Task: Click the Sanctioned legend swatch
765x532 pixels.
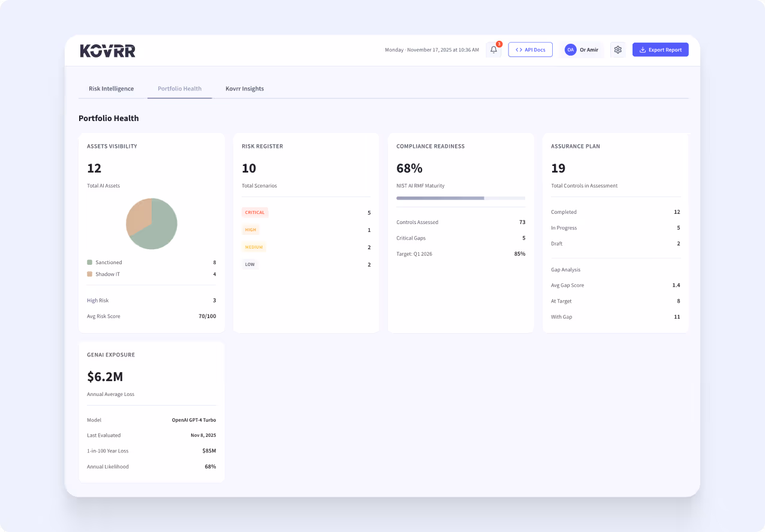Action: tap(89, 262)
